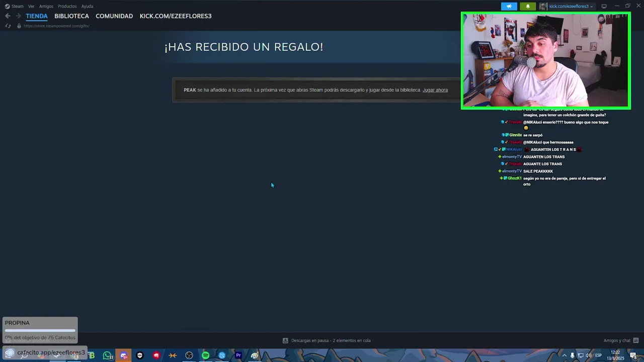Enter Big Picture mode with monitor icon
The image size is (644, 362).
pos(604,6)
